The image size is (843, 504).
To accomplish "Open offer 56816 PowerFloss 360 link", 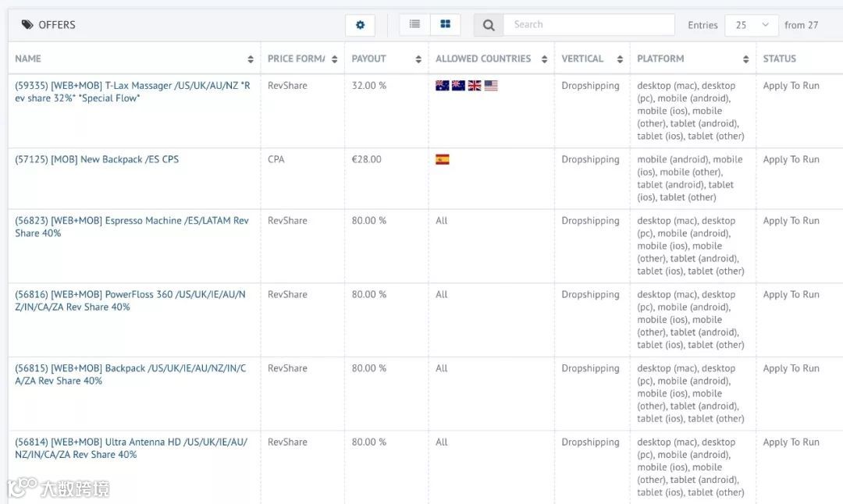I will (x=130, y=301).
